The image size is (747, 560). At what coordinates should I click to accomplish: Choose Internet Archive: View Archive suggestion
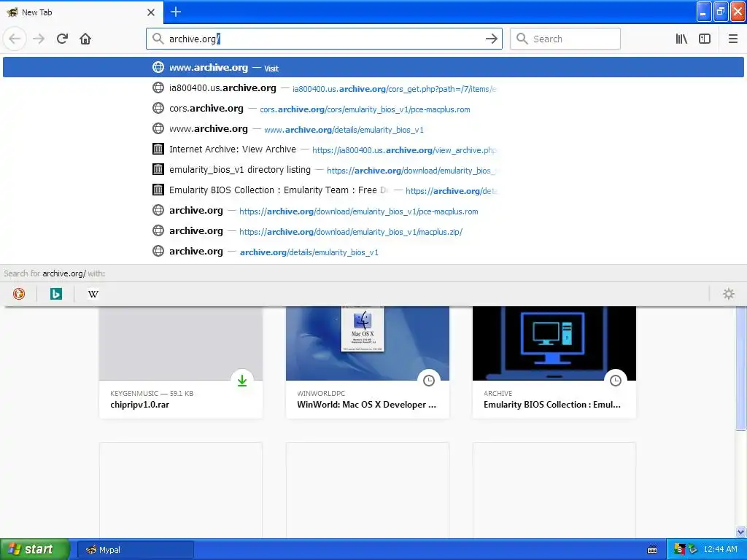(373, 149)
